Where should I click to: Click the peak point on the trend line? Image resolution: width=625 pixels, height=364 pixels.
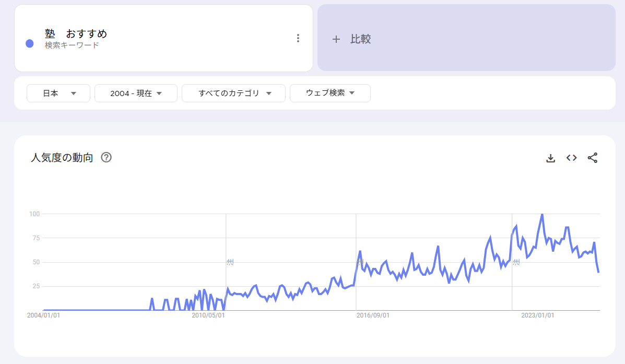(x=541, y=214)
